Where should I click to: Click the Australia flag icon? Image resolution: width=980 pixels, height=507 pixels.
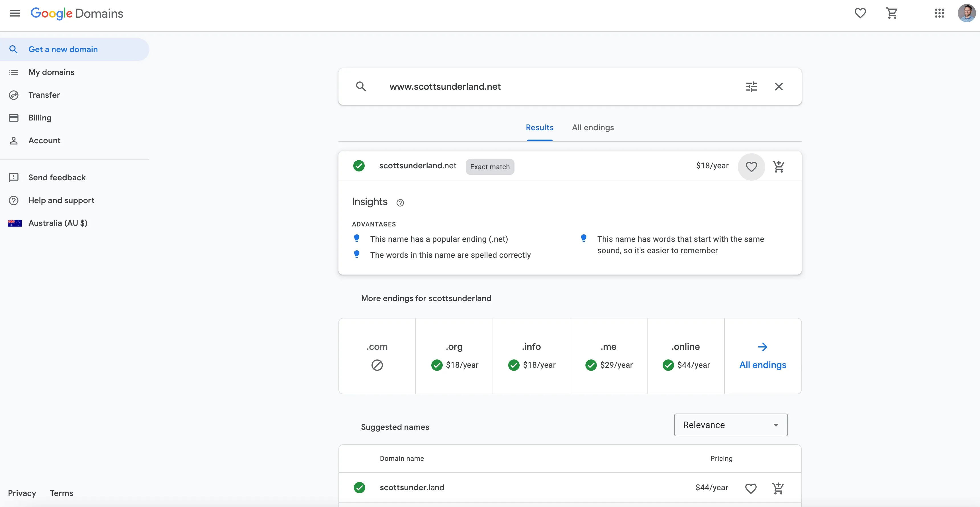point(15,223)
